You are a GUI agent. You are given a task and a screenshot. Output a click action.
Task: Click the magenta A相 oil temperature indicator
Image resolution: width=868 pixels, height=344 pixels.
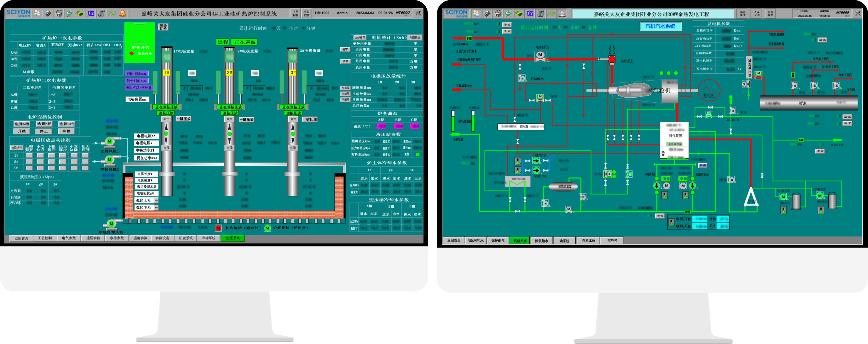(x=381, y=126)
